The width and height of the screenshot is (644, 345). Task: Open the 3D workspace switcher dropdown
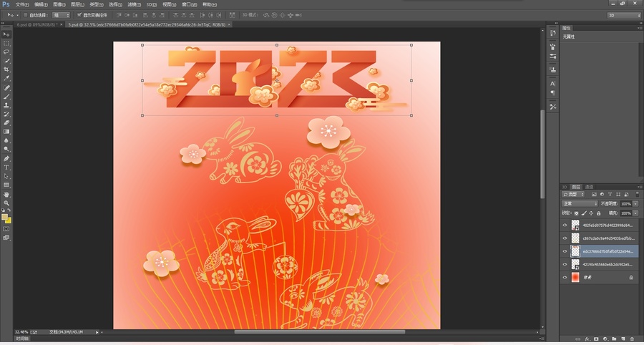click(624, 15)
